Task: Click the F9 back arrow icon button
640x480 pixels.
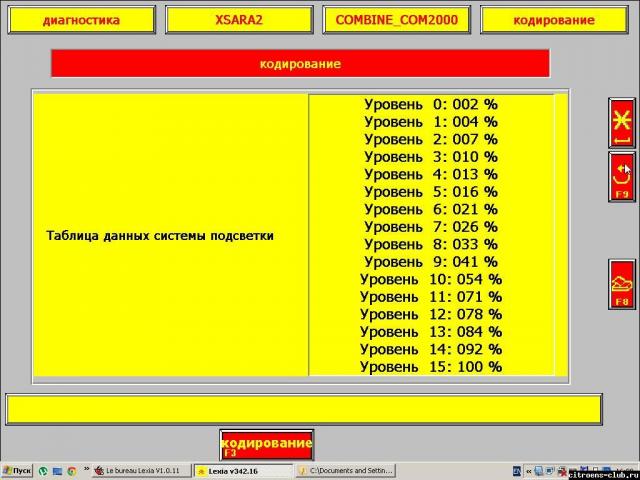Action: [622, 177]
